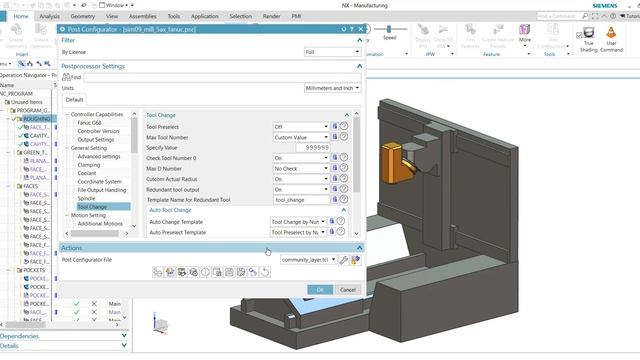
Task: Click the undo arrow icon in the Actions toolbar
Action: tap(265, 272)
